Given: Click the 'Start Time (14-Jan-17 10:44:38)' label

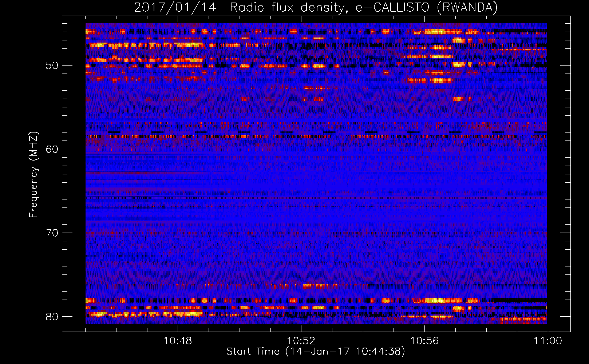Looking at the screenshot, I should pyautogui.click(x=316, y=352).
